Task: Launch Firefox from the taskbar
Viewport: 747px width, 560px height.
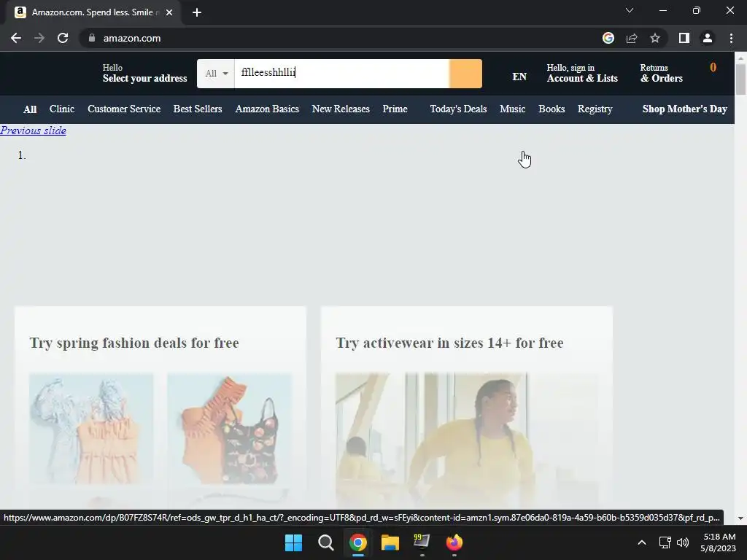Action: [454, 542]
